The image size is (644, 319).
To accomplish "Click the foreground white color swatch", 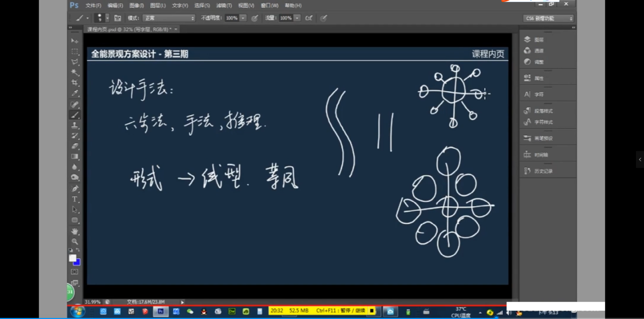I will tap(72, 258).
